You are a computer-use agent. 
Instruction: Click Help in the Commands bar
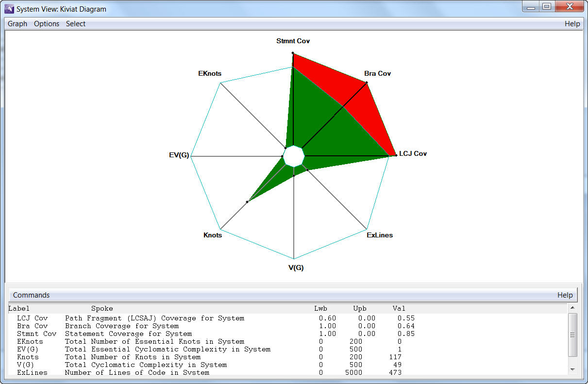(565, 295)
